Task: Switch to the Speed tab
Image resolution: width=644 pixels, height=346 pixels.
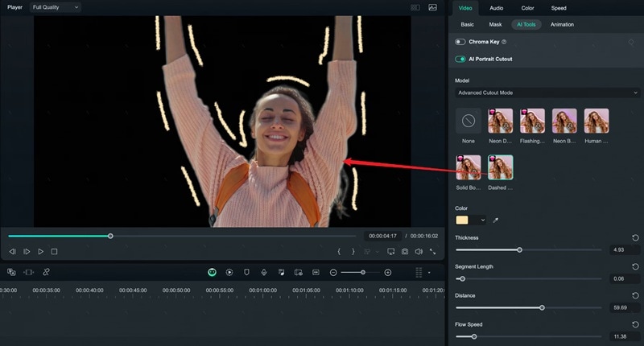Action: (559, 8)
